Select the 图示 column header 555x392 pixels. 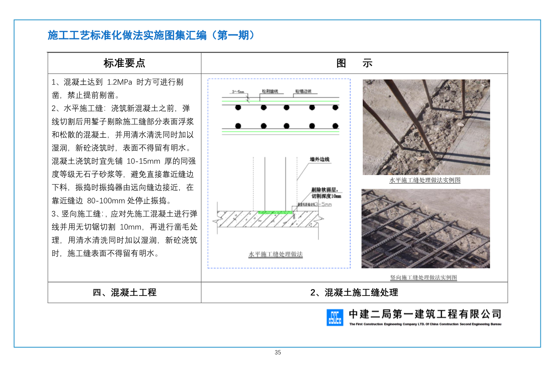coord(354,63)
